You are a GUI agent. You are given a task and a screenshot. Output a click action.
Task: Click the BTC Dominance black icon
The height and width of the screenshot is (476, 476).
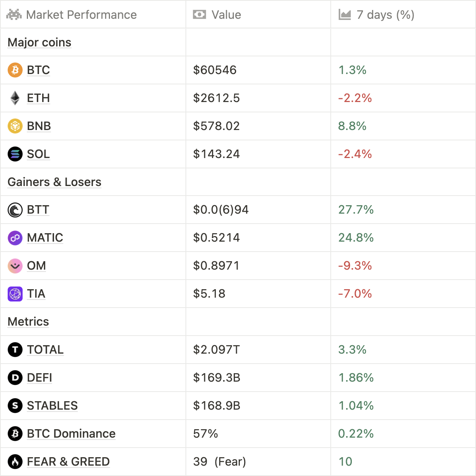15,434
